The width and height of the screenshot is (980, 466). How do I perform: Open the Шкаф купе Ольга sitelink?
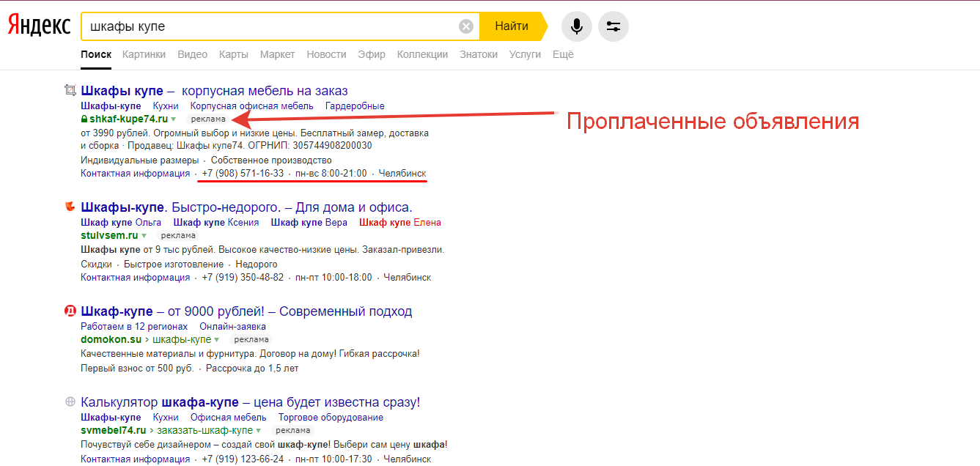[x=121, y=223]
